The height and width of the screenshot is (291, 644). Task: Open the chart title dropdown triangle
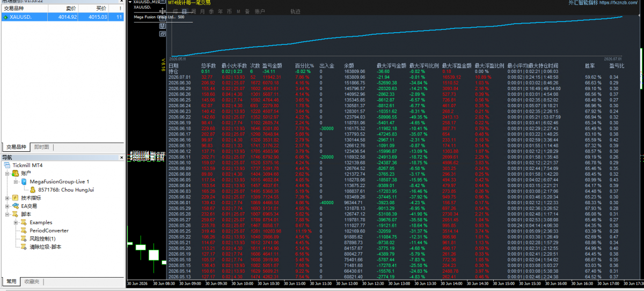(130, 2)
